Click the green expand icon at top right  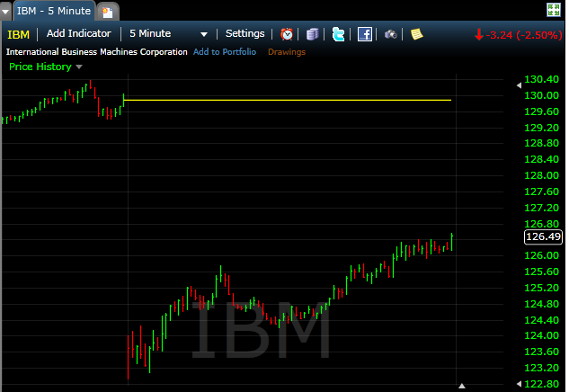point(555,10)
